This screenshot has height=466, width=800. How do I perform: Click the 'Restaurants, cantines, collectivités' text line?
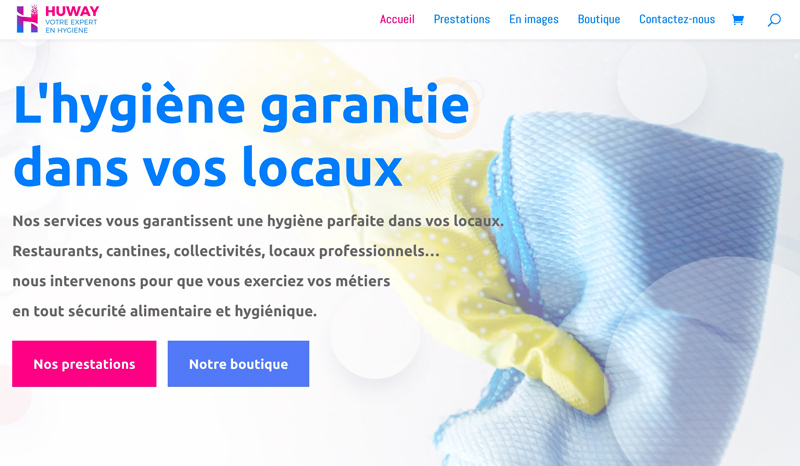pyautogui.click(x=226, y=251)
